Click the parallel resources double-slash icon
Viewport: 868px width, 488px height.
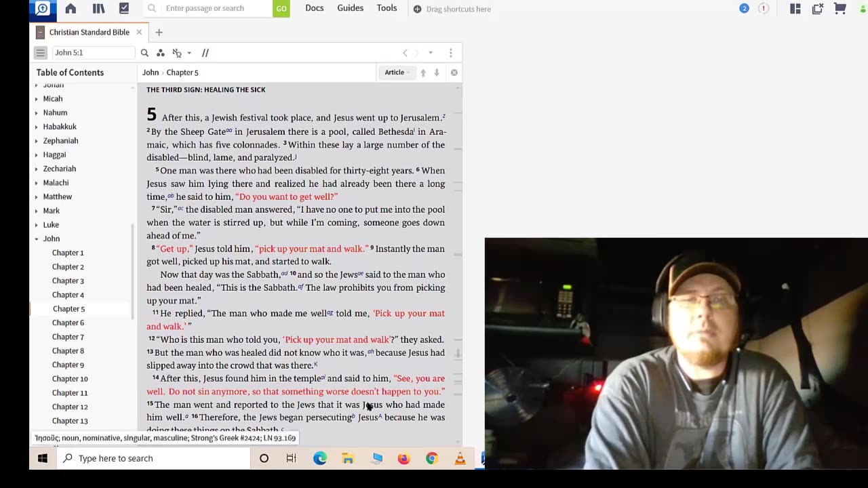pyautogui.click(x=205, y=53)
